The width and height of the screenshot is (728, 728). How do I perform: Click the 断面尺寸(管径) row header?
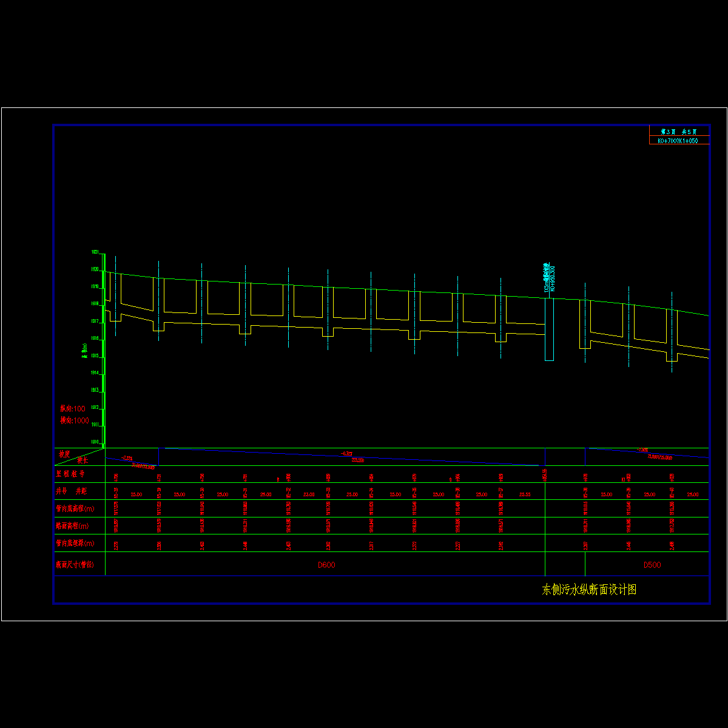75,565
